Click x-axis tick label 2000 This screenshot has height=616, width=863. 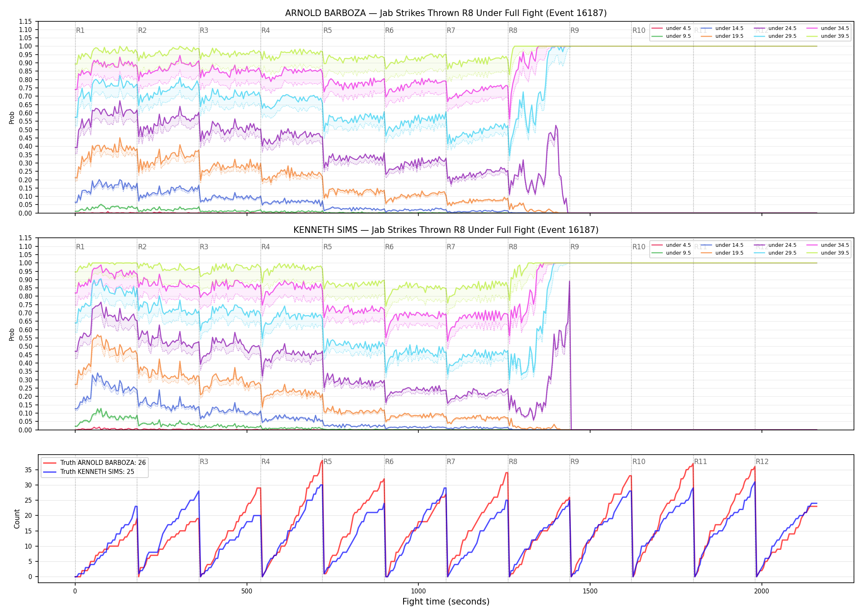click(761, 591)
